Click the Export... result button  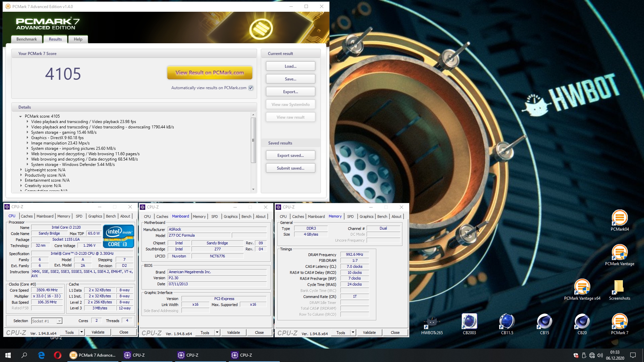[x=290, y=92]
